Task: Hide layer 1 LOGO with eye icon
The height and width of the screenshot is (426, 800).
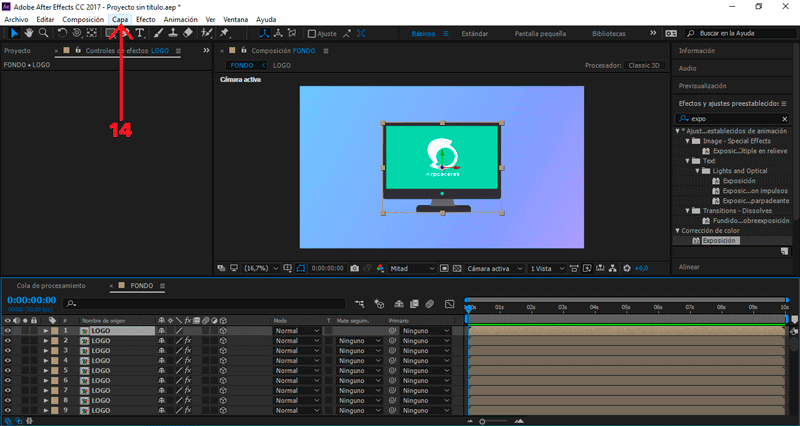Action: pyautogui.click(x=8, y=330)
